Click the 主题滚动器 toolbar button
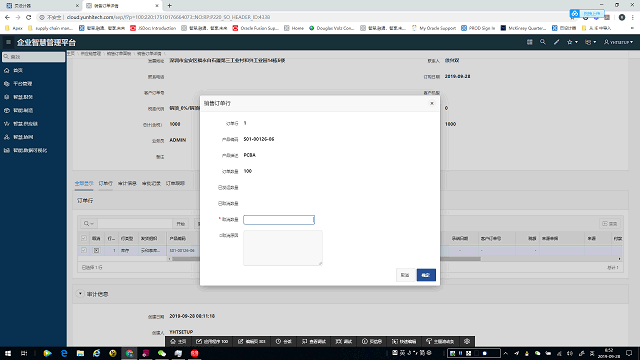640x360 pixels. point(440,342)
